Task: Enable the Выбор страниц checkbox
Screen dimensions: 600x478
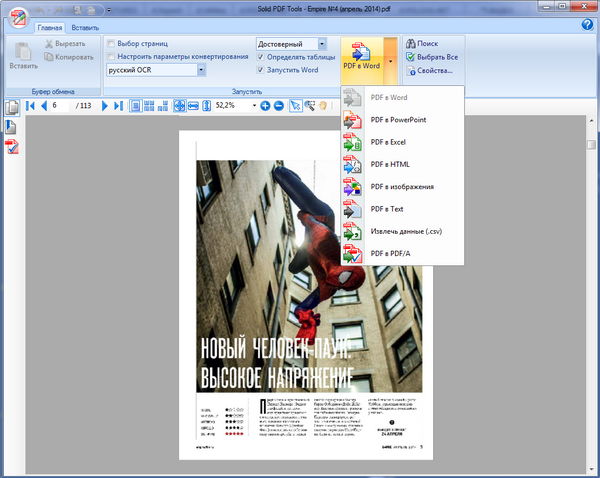Action: 112,44
